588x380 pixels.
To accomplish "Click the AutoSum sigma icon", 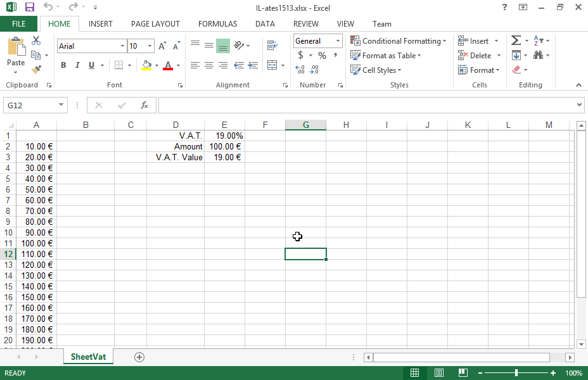I will tap(516, 41).
